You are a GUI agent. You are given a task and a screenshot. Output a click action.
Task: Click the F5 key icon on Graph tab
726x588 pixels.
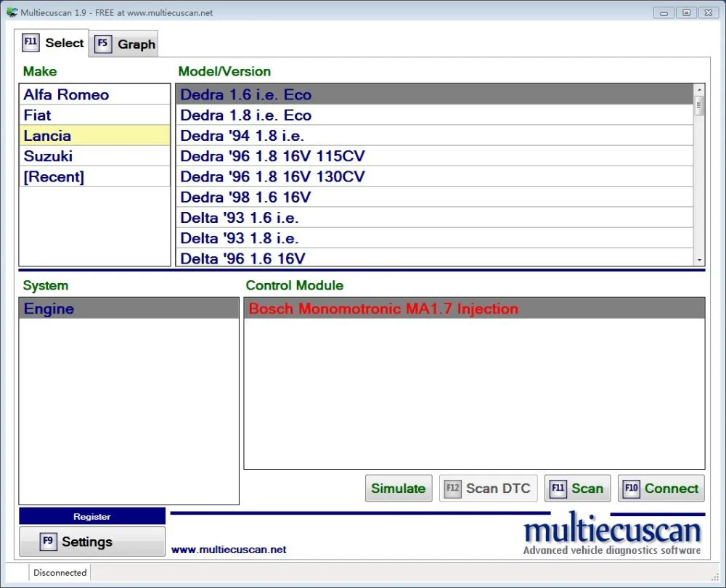click(103, 44)
